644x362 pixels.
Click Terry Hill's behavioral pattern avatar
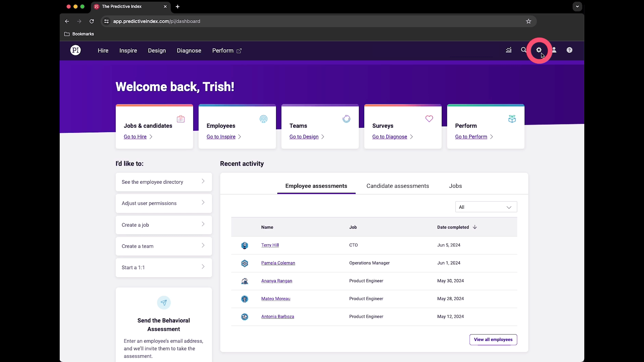245,245
